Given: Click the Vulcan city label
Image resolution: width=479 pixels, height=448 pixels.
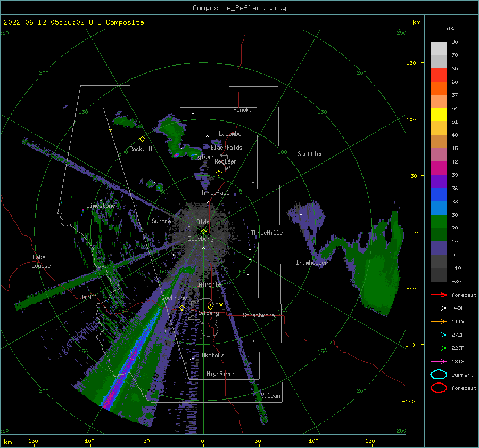Looking at the screenshot, I should pyautogui.click(x=271, y=396).
